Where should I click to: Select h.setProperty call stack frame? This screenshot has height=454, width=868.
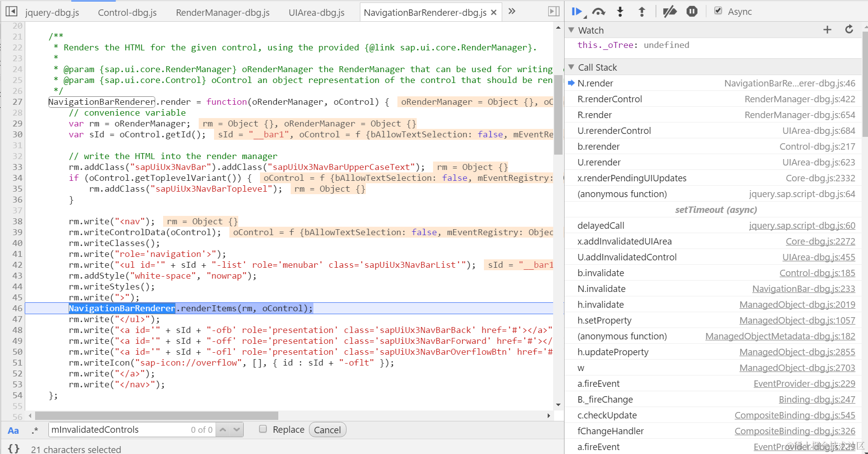(713, 321)
